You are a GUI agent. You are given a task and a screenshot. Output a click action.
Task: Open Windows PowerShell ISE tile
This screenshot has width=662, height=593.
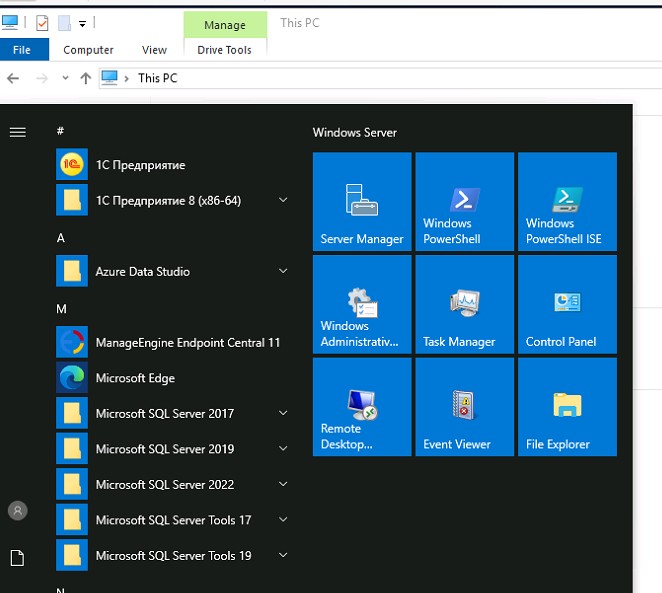tap(567, 201)
